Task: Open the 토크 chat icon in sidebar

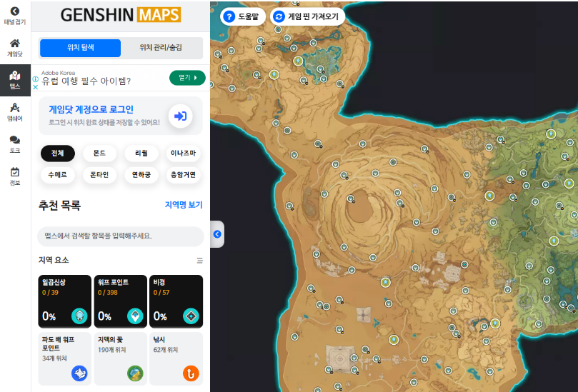Action: (x=15, y=144)
